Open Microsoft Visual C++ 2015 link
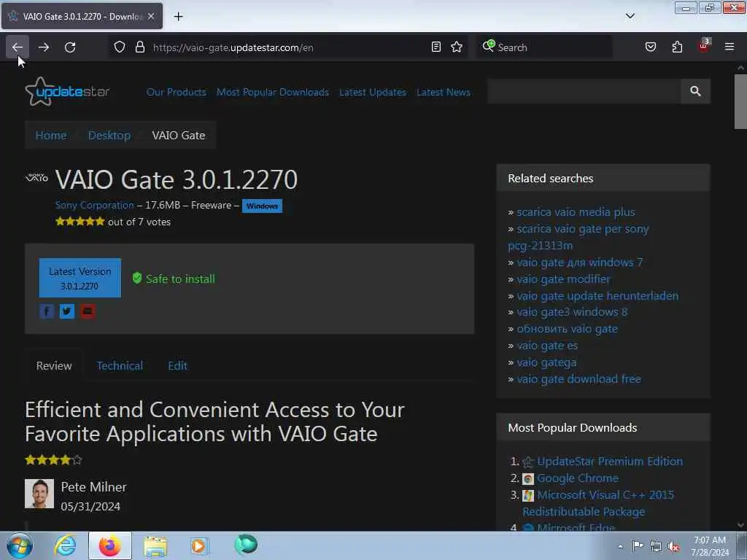Screen dimensions: 747x560 click(605, 495)
